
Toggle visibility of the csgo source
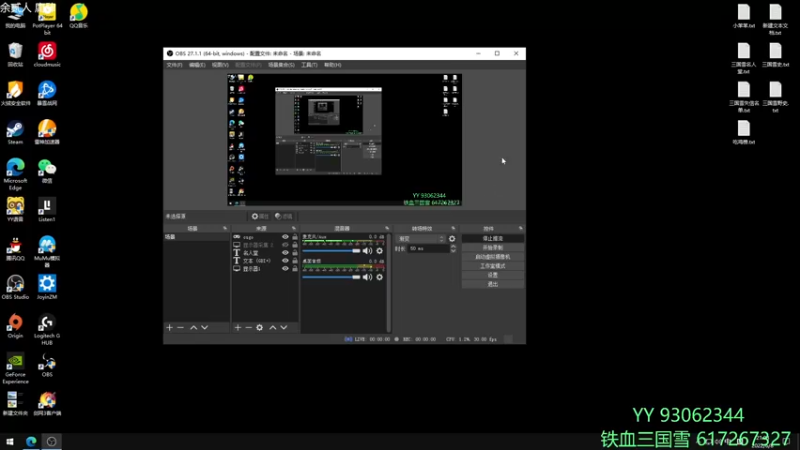click(x=285, y=237)
